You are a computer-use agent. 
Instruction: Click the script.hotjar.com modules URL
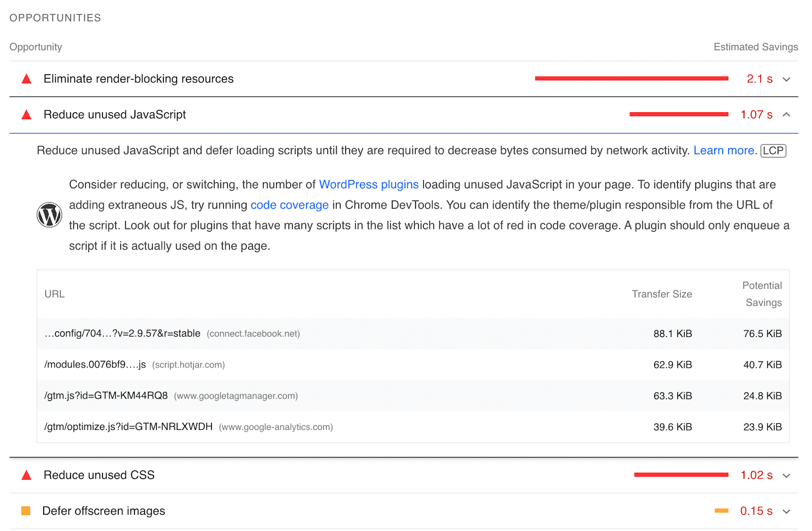point(95,364)
